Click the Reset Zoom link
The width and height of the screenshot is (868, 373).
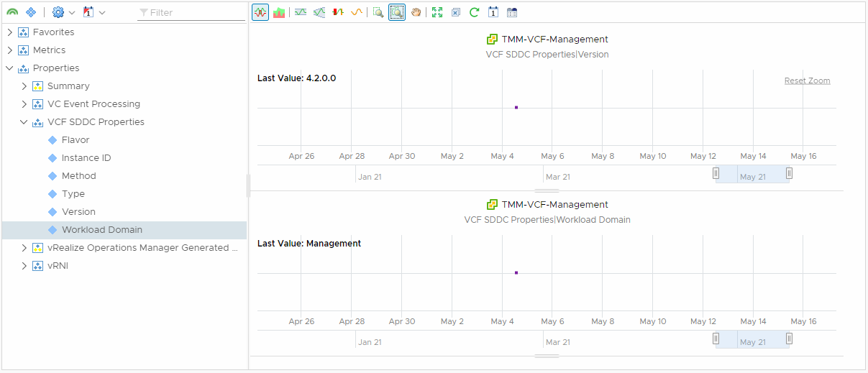point(807,80)
